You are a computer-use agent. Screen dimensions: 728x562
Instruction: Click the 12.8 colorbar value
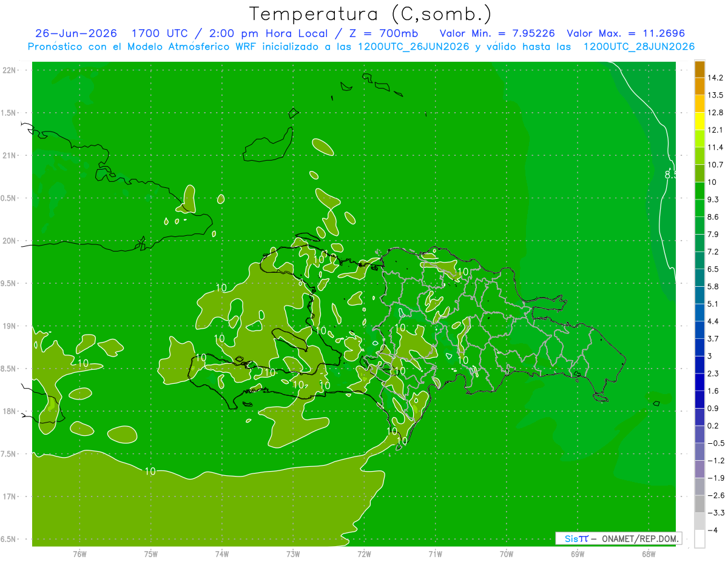715,113
